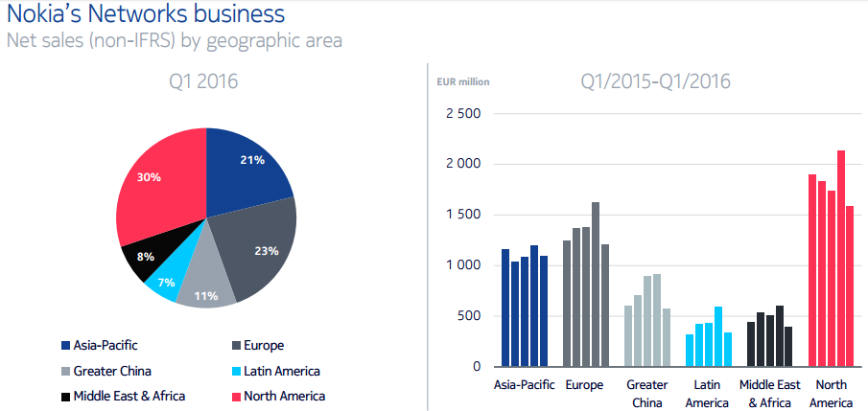The image size is (868, 411).
Task: Click the "Middle East & Africa" legend text
Action: (129, 396)
